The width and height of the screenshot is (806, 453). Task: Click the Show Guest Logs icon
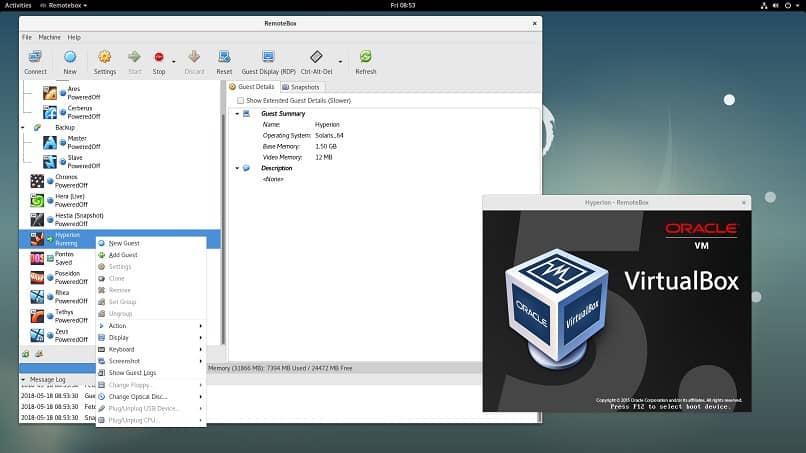(x=101, y=373)
